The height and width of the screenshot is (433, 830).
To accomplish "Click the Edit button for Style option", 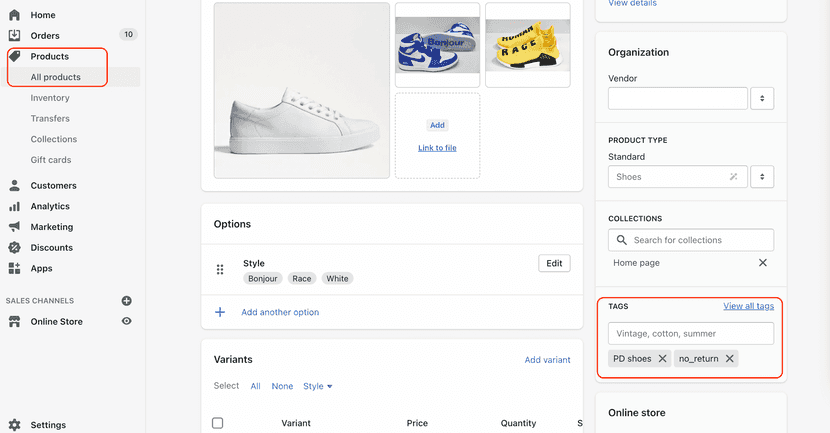I will click(554, 264).
